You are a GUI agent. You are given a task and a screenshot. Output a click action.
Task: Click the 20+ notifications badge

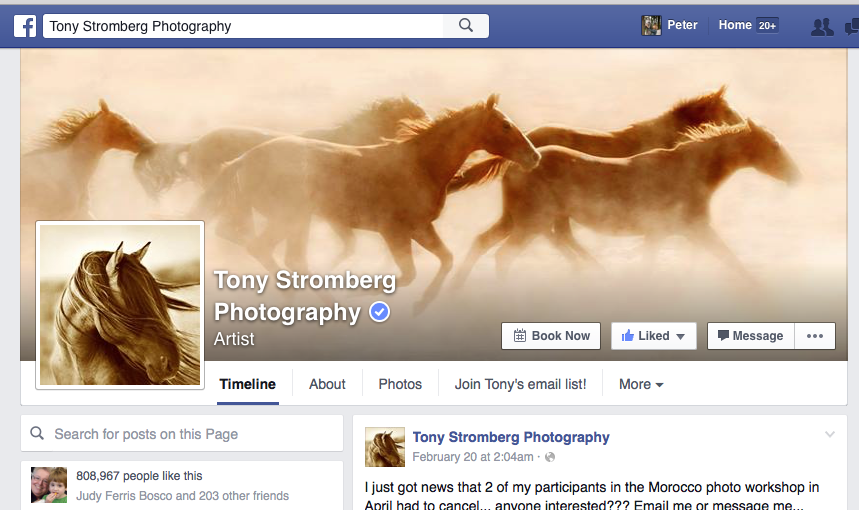(767, 25)
